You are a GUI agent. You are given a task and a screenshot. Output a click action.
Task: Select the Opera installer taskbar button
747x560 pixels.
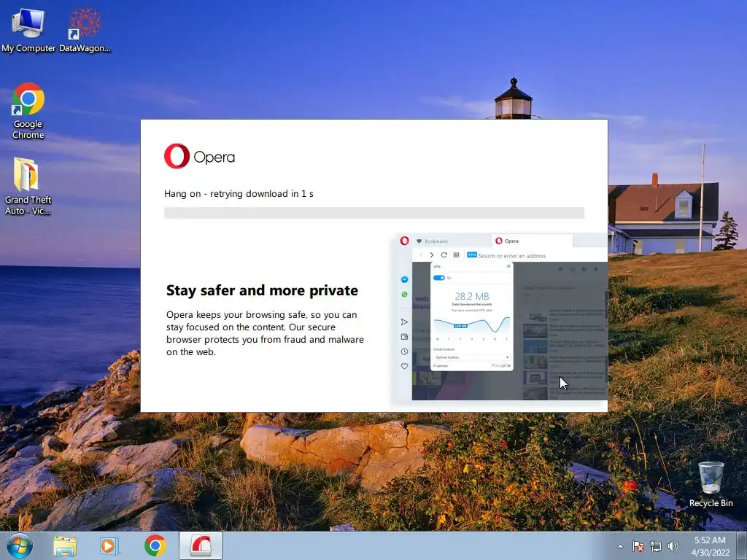tap(201, 545)
